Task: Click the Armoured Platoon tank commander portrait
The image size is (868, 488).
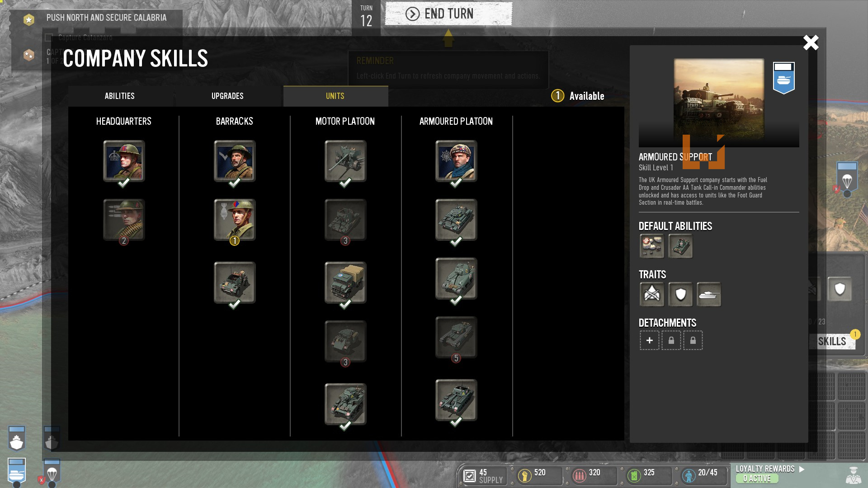Action: [456, 161]
